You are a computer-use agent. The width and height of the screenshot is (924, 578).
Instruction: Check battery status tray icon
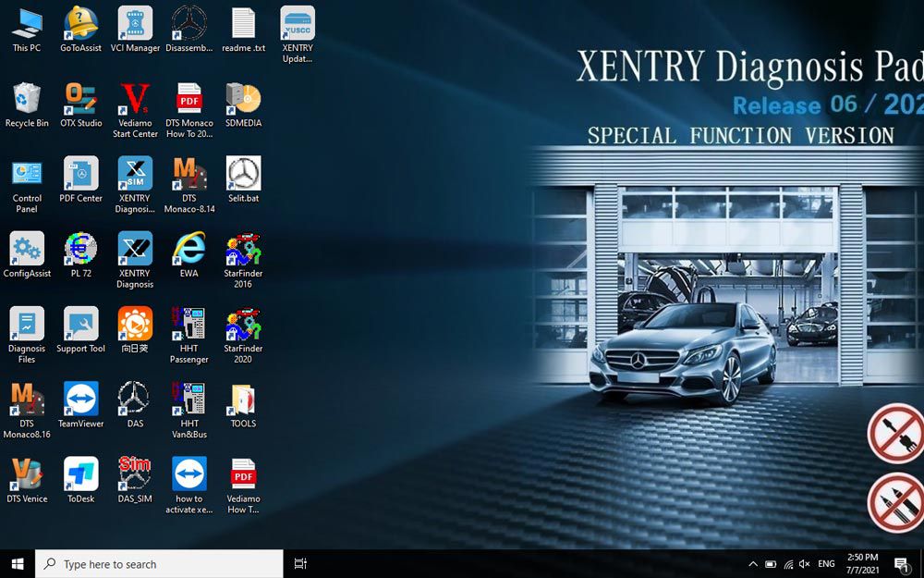pos(771,564)
